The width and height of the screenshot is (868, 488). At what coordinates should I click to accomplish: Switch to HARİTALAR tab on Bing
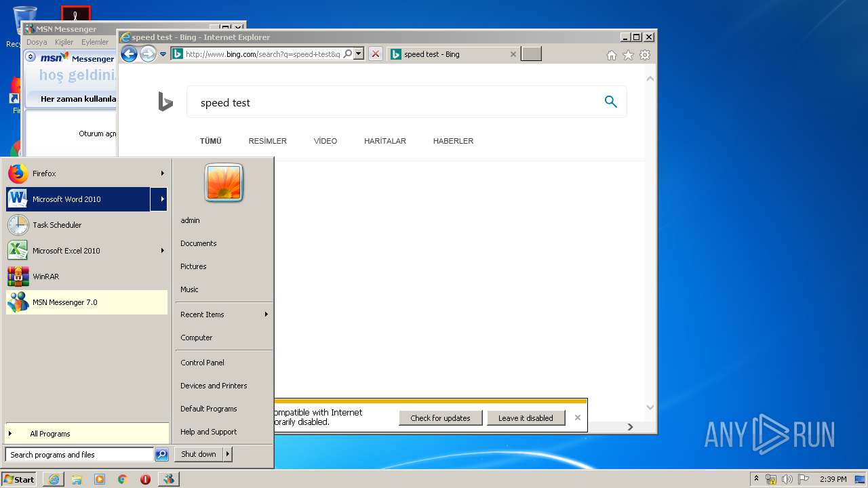[385, 141]
